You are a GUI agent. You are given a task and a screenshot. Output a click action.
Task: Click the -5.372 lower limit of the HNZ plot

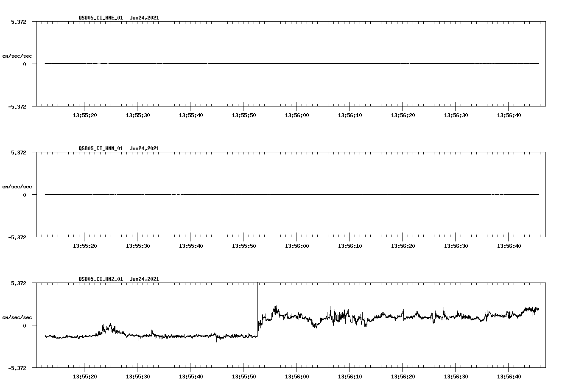click(17, 368)
